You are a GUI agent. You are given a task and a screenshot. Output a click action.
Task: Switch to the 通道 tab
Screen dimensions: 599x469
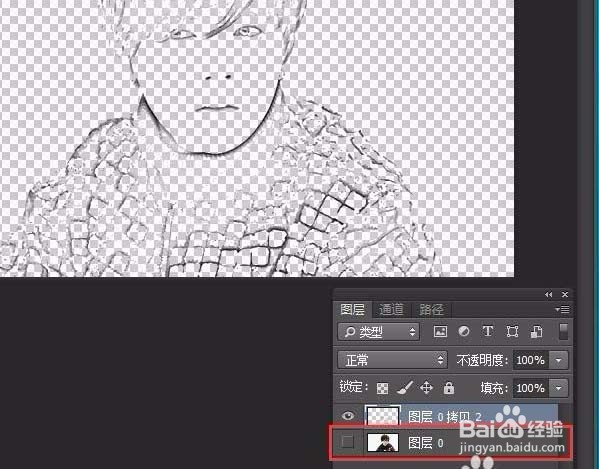tap(391, 309)
